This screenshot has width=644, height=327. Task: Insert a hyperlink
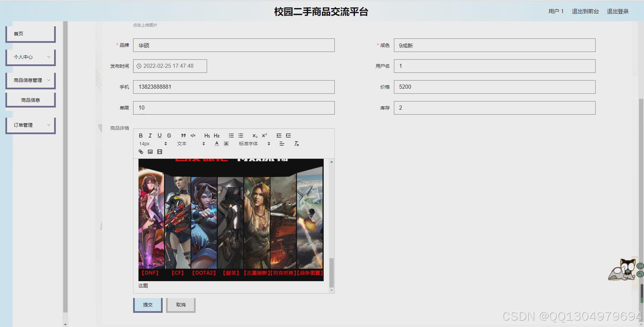coord(140,152)
